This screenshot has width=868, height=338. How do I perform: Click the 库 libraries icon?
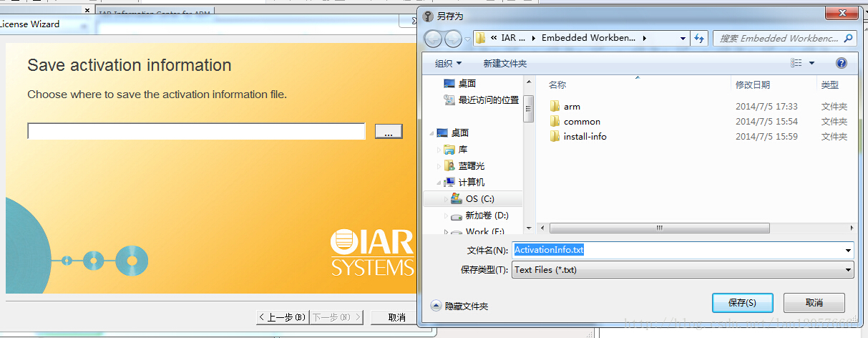point(449,150)
